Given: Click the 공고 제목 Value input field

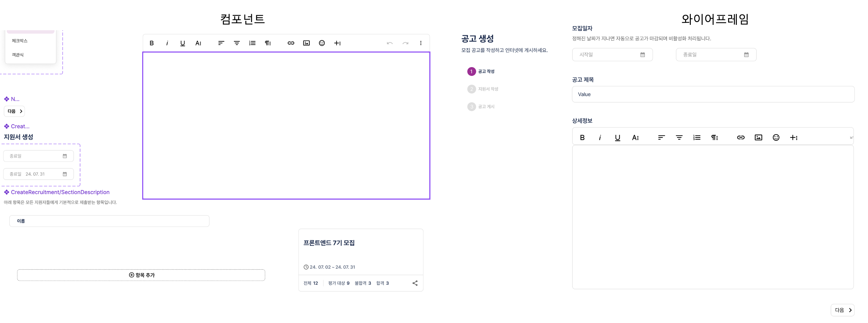Looking at the screenshot, I should coord(713,94).
